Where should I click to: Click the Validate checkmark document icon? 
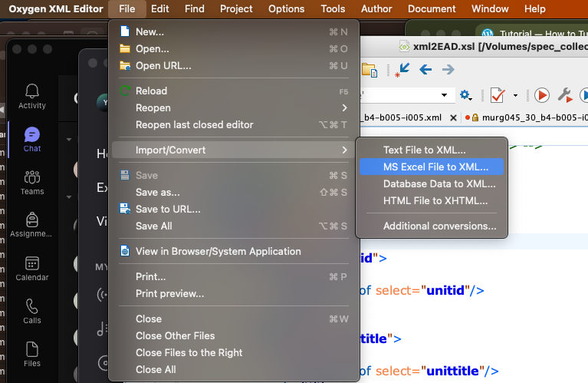tap(497, 95)
